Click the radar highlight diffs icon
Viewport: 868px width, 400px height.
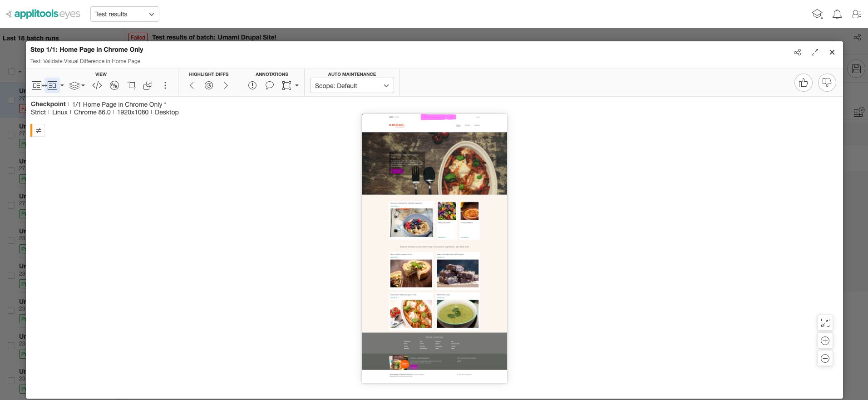coord(209,85)
